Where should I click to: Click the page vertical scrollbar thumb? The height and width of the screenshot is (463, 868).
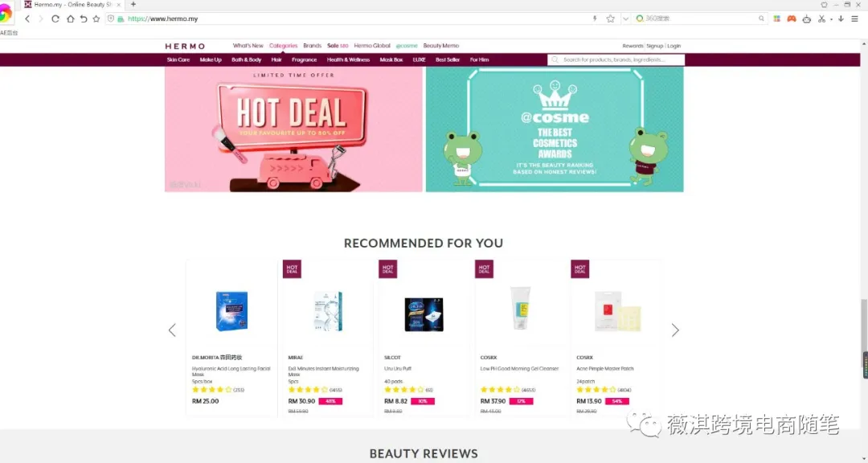pyautogui.click(x=864, y=332)
